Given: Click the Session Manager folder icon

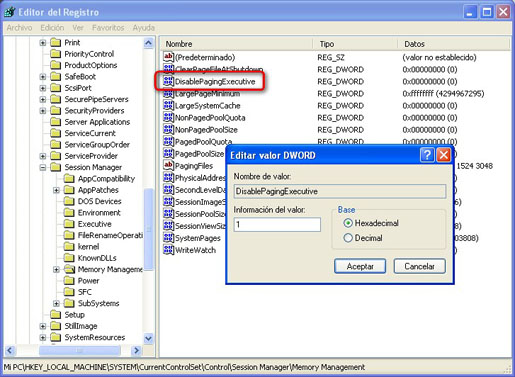Looking at the screenshot, I should pyautogui.click(x=55, y=167).
